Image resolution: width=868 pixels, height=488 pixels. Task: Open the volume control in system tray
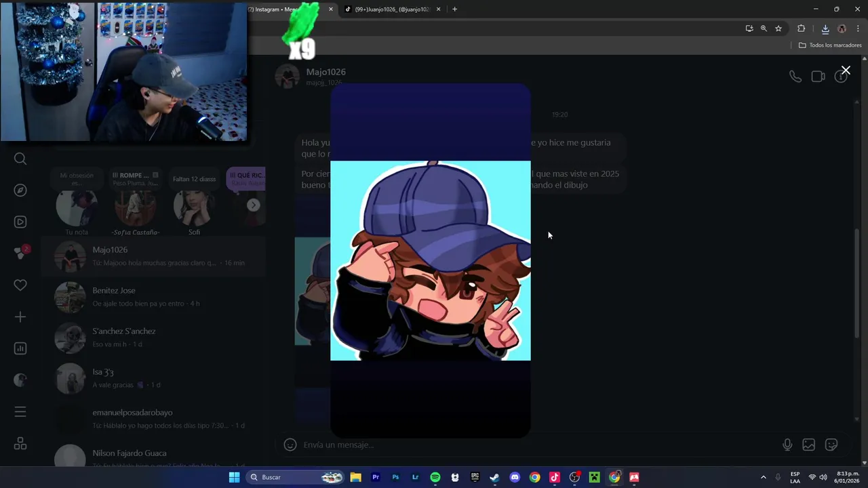pyautogui.click(x=823, y=477)
